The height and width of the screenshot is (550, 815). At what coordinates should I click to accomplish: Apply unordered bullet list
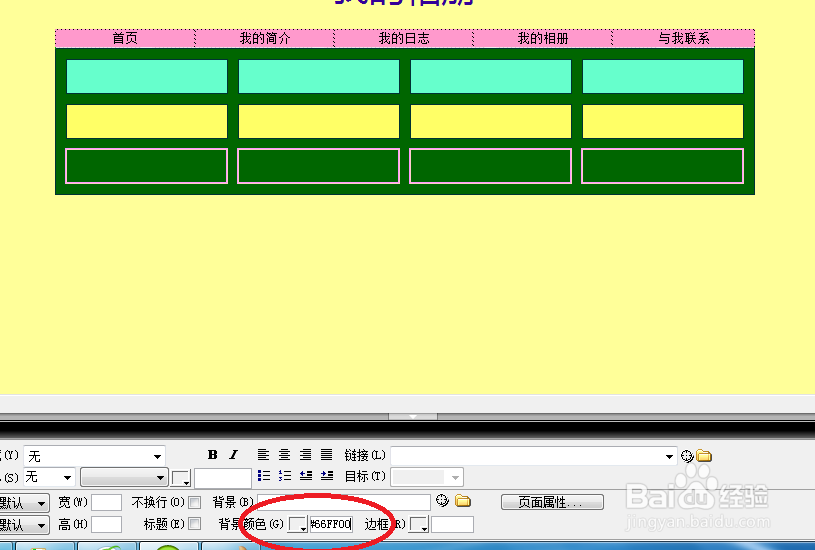pos(264,476)
